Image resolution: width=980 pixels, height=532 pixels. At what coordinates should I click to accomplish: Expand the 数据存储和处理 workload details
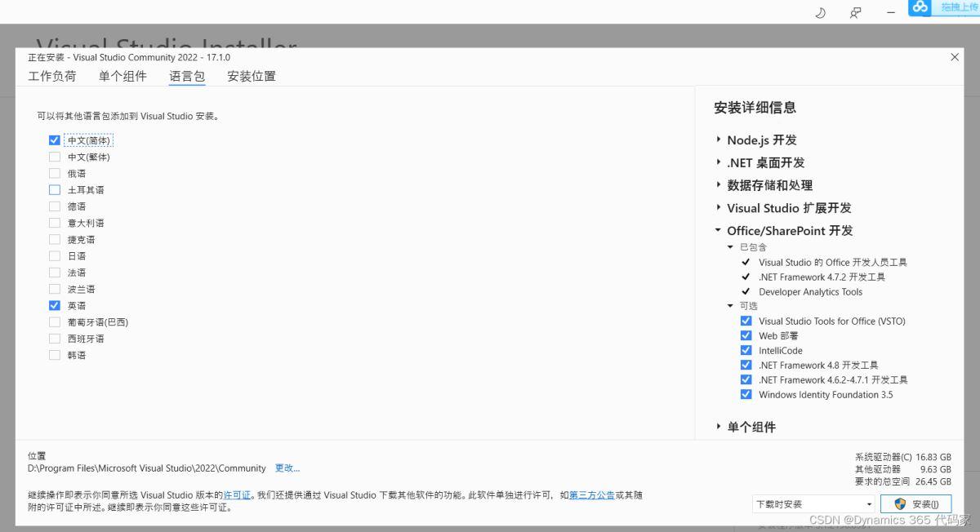tap(718, 185)
